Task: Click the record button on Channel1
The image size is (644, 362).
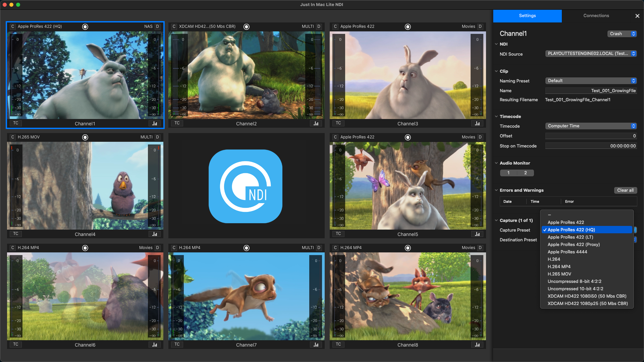Action: 85,27
